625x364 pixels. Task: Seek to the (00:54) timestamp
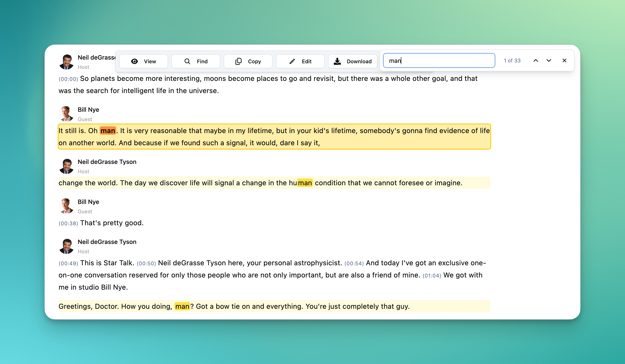[354, 263]
